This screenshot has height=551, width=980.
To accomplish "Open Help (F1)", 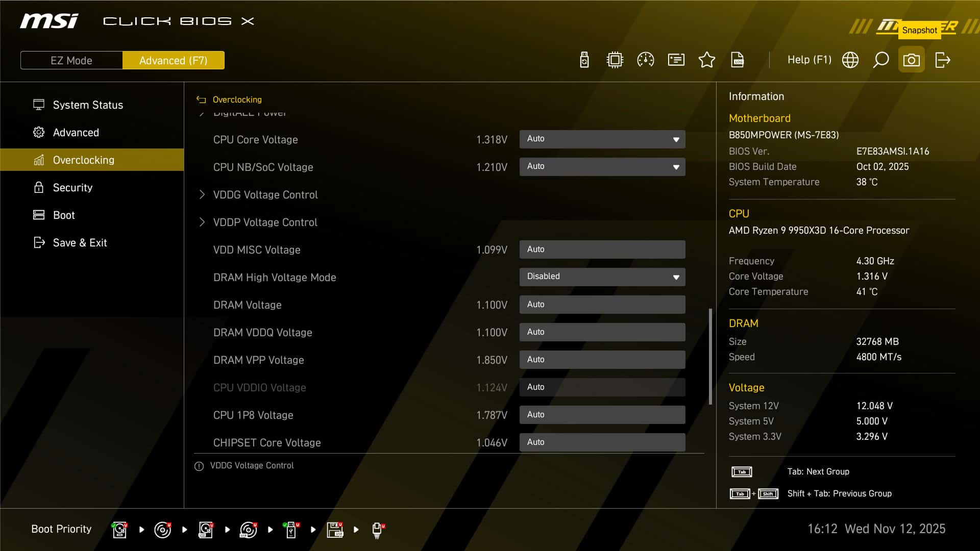I will [809, 60].
